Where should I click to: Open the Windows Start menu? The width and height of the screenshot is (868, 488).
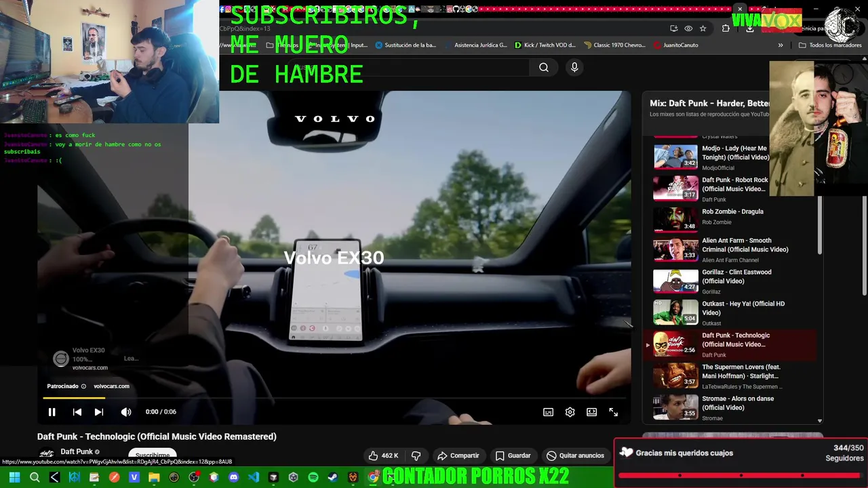point(14,477)
